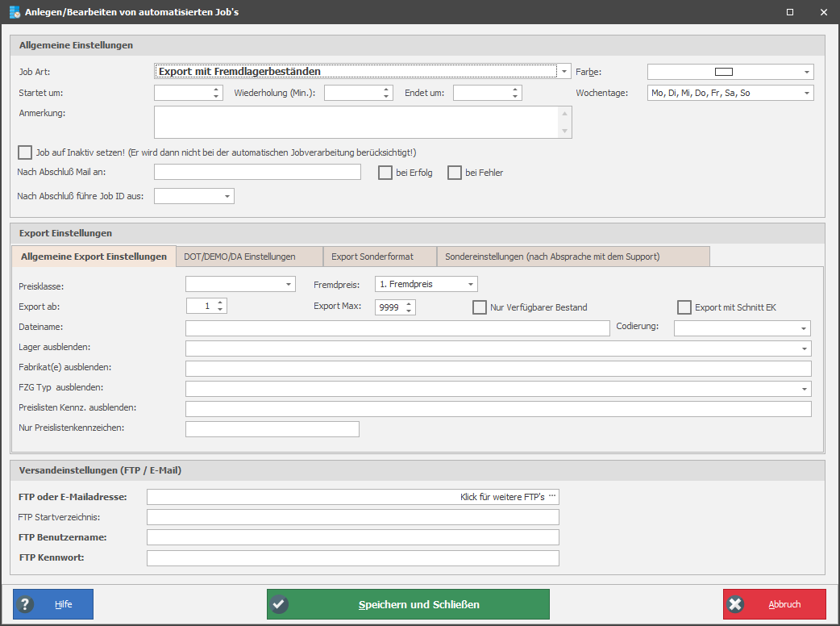
Task: Decrease the Export Max value
Action: pyautogui.click(x=409, y=311)
